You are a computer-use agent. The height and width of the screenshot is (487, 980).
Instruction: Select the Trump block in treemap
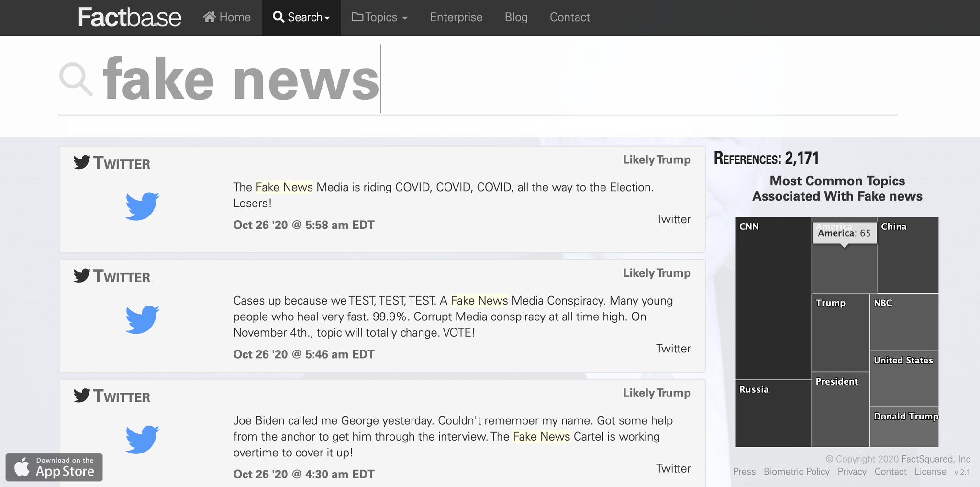(x=840, y=332)
